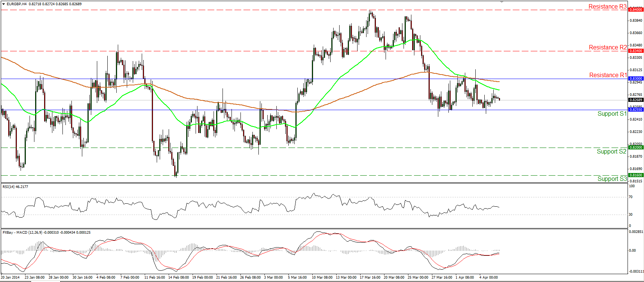Click the 7 Feb 00:00 date label
Image resolution: width=644 pixels, height=282 pixels.
click(130, 278)
